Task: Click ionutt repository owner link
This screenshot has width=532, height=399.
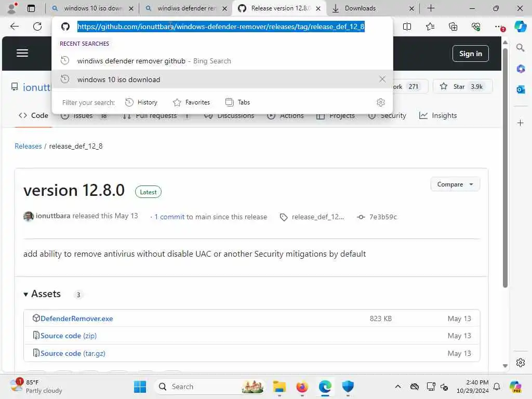Action: point(36,87)
